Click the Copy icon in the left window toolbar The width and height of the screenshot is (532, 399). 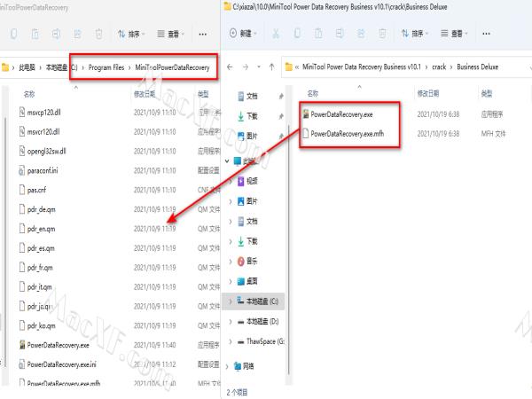click(x=13, y=34)
